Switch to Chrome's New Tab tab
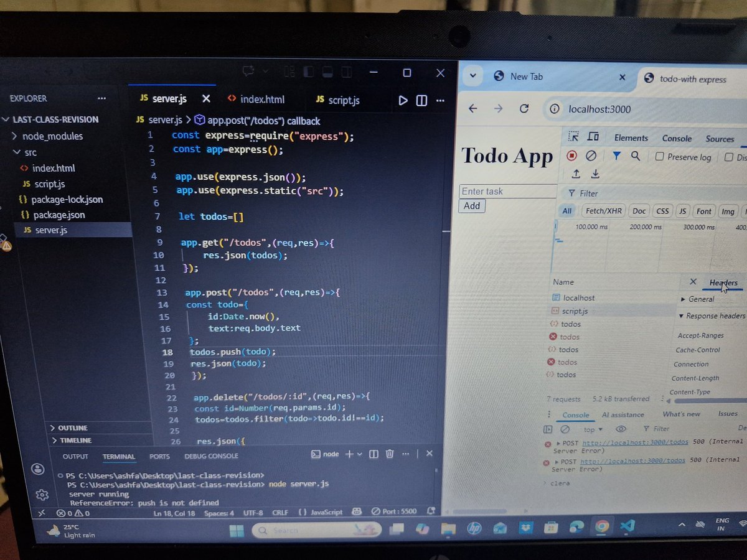 click(526, 77)
